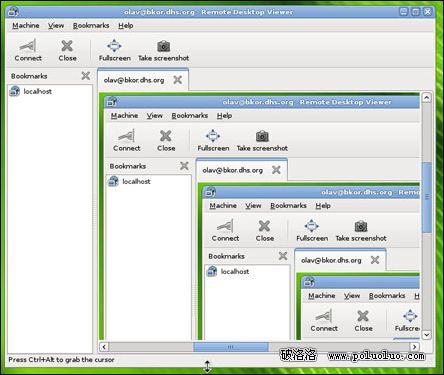Click Connect icon in second nested window
The image size is (444, 375).
point(127,136)
